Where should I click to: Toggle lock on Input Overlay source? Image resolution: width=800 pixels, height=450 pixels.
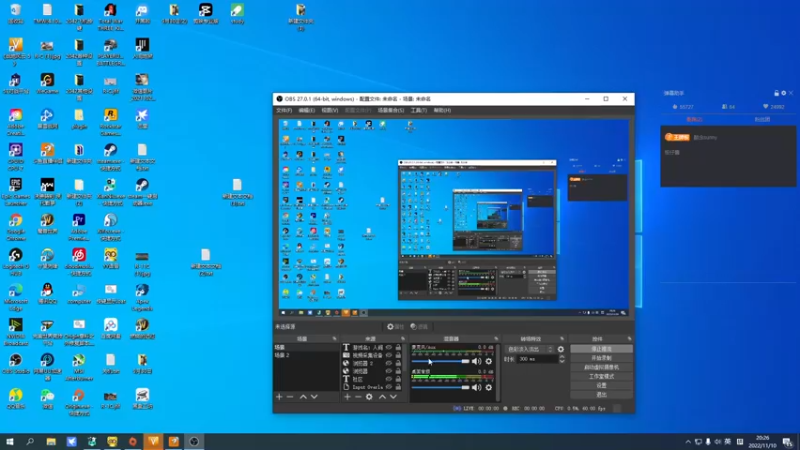click(398, 387)
